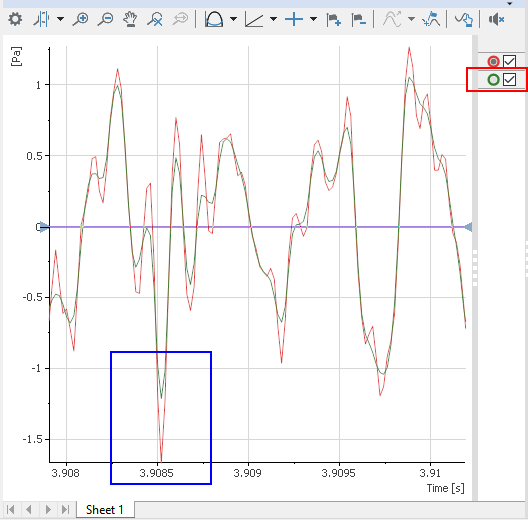This screenshot has height=520, width=528.
Task: Reset zoom with magnifier X icon
Action: (155, 19)
